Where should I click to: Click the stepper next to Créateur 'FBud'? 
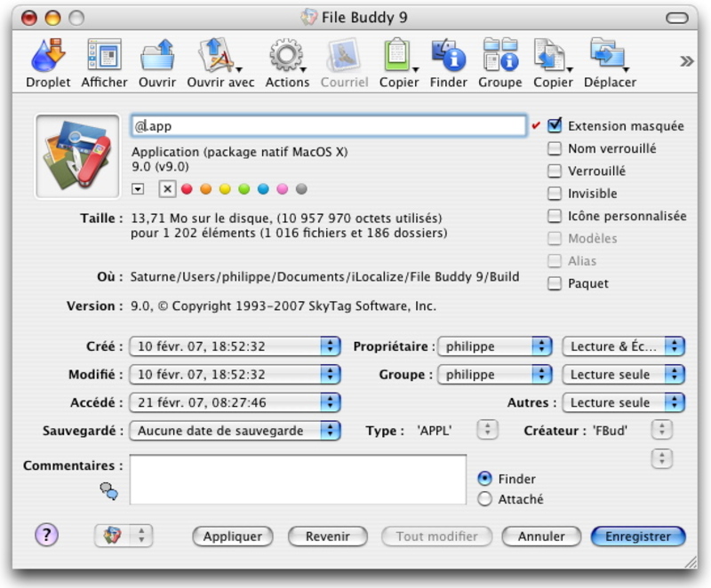pyautogui.click(x=662, y=429)
